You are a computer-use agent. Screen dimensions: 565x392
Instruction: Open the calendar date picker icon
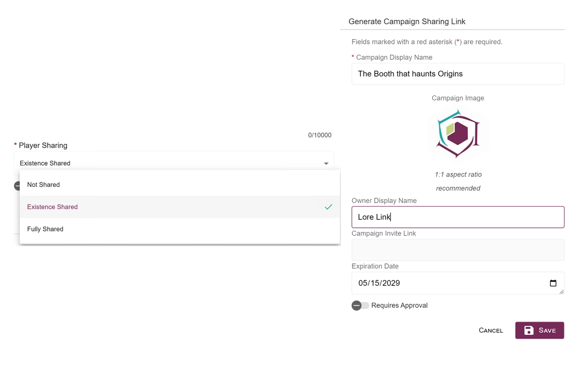pos(553,283)
